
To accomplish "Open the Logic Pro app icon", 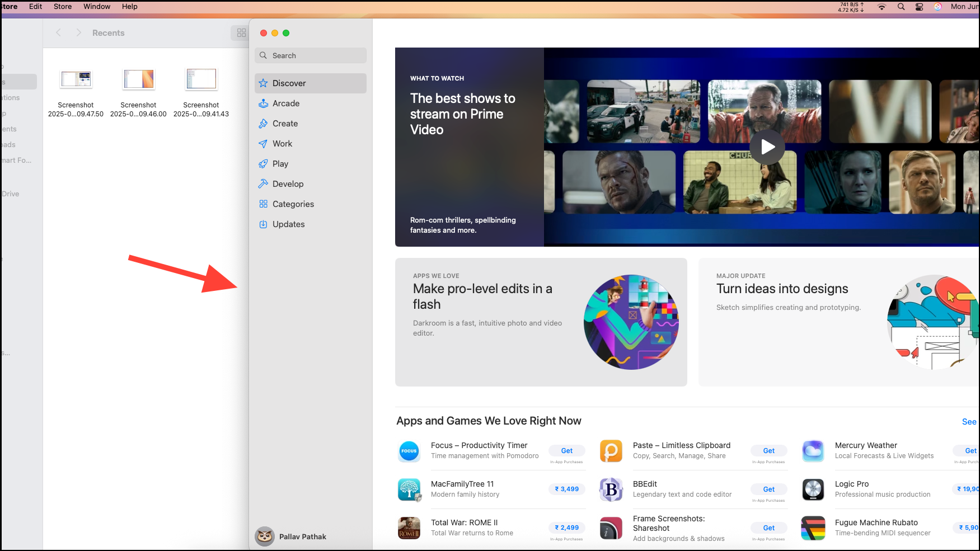I will 813,489.
